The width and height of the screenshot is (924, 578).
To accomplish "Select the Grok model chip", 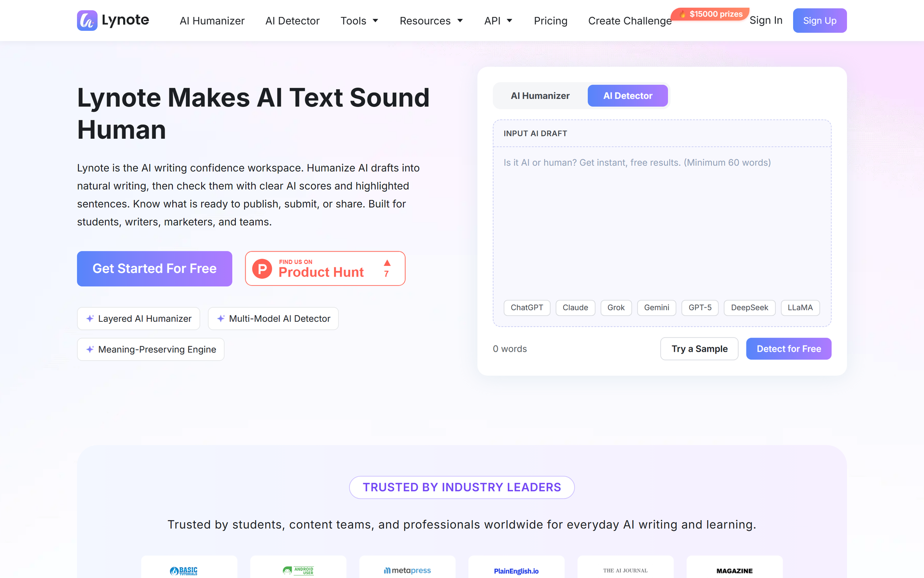I will (x=616, y=308).
